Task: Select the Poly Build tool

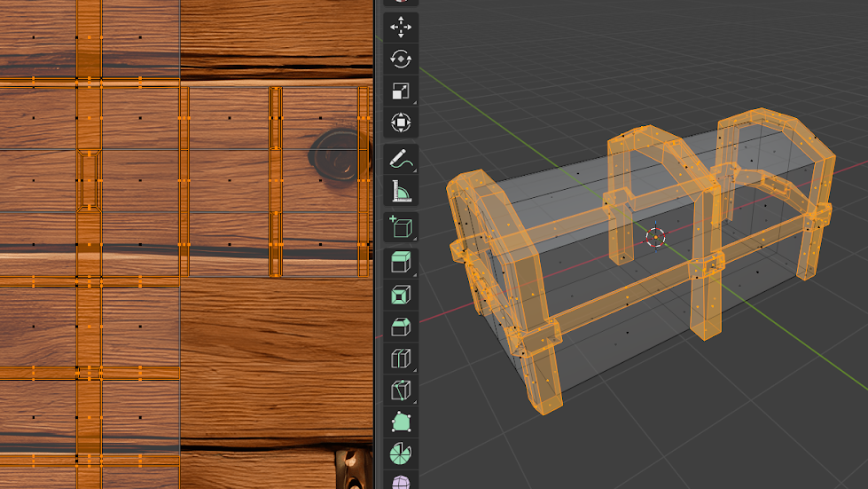Action: click(x=401, y=422)
